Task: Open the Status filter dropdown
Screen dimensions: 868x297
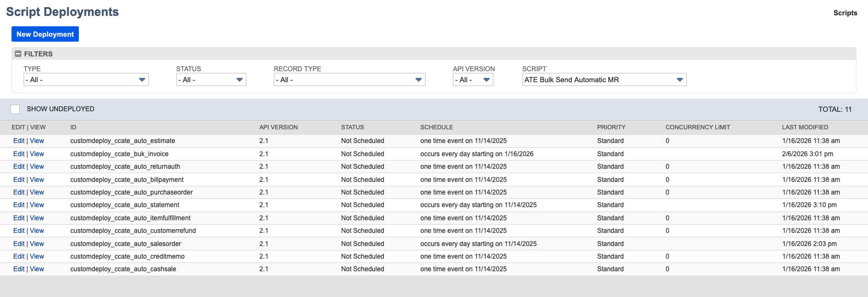Action: (x=211, y=80)
